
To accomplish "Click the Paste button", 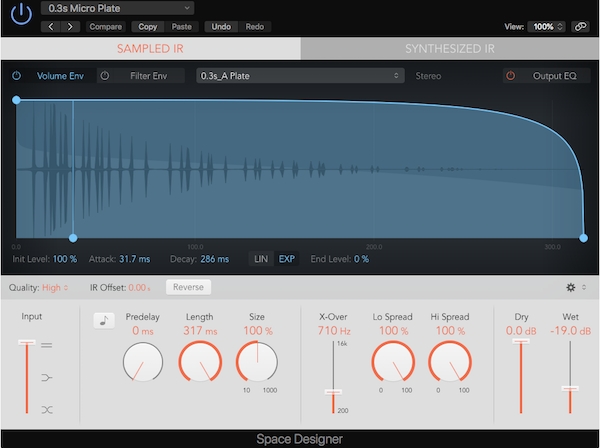I will coord(181,26).
